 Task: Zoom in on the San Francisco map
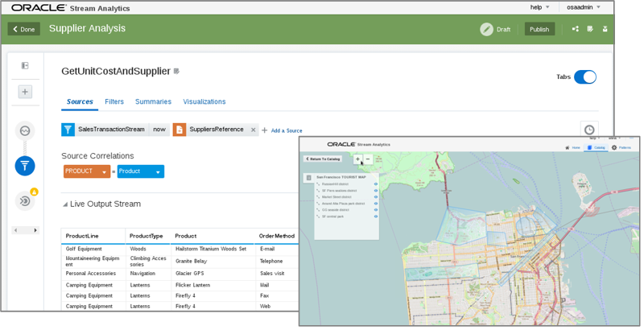(357, 159)
